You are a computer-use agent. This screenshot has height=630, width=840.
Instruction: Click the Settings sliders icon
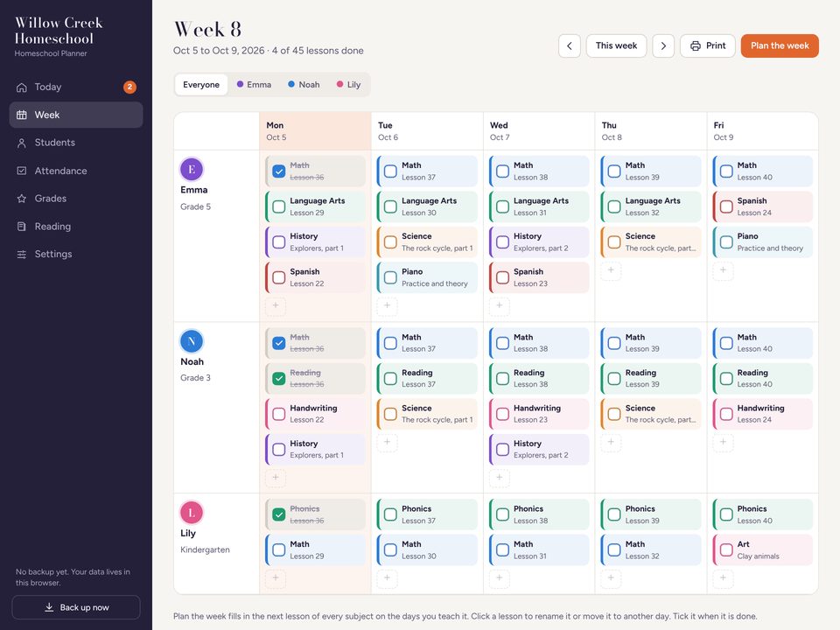[21, 255]
